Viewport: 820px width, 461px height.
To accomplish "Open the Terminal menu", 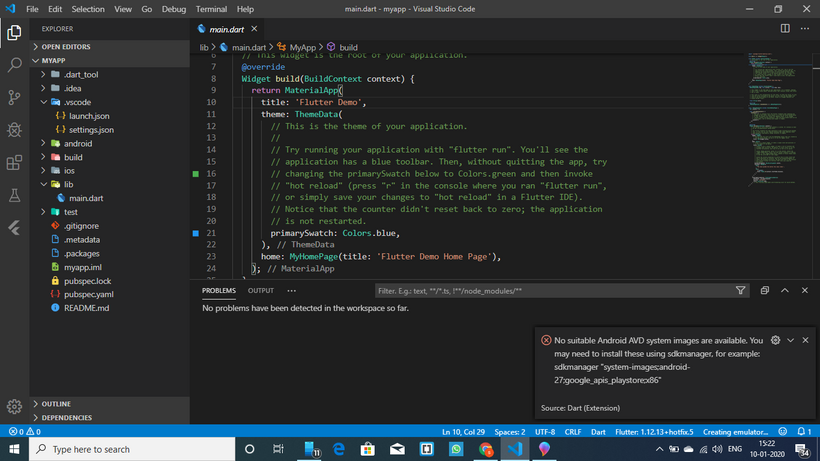I will coord(210,9).
